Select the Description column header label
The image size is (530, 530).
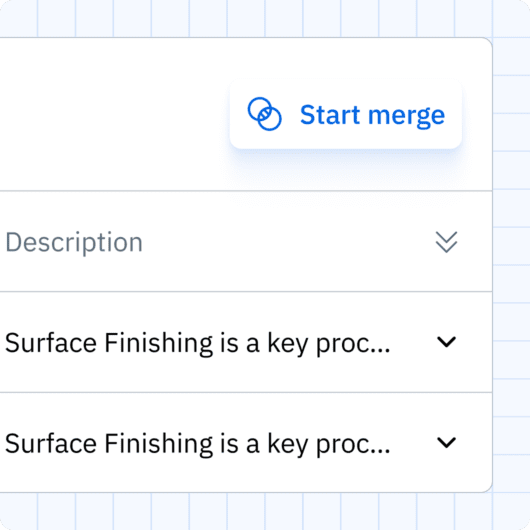pos(74,242)
